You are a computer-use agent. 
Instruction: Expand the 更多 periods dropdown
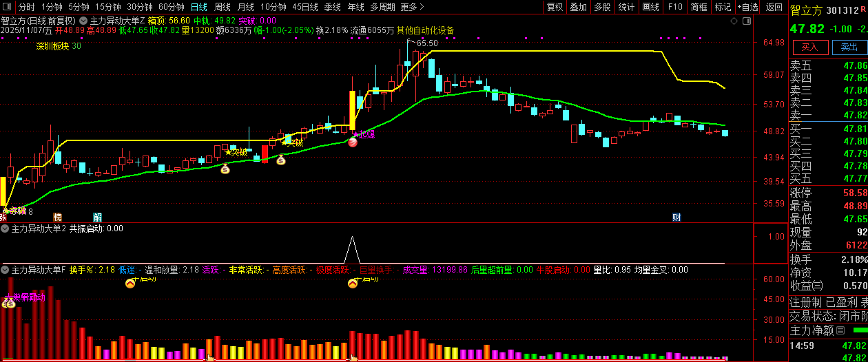pyautogui.click(x=411, y=7)
